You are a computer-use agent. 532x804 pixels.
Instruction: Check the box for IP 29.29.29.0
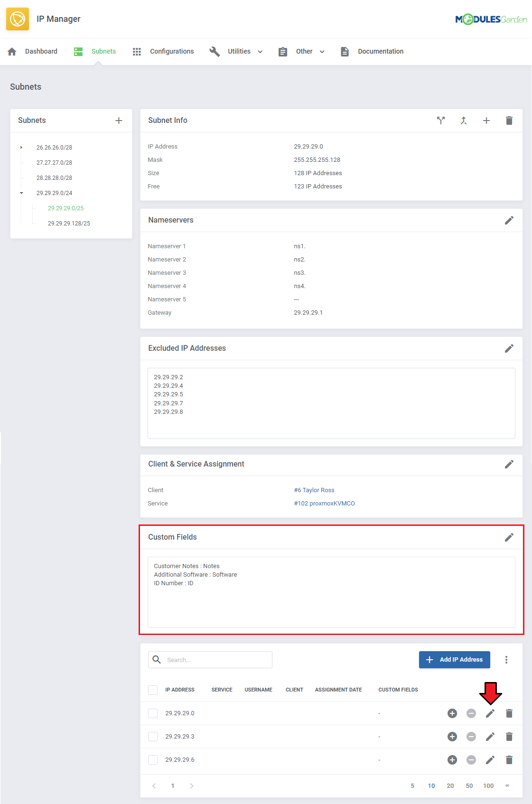coord(153,713)
